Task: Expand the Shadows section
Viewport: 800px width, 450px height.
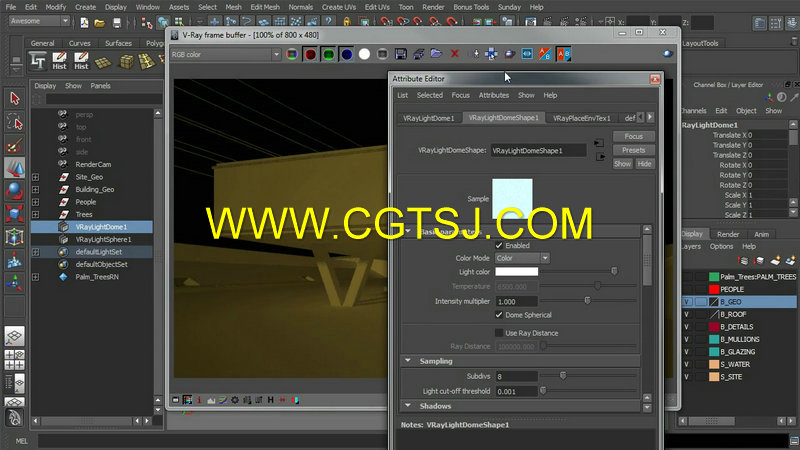Action: coord(408,406)
